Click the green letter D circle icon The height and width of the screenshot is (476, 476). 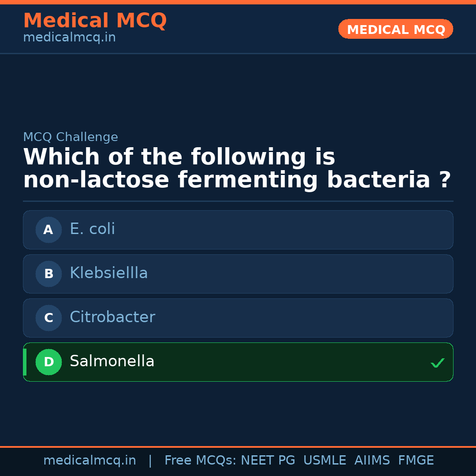pos(48,362)
